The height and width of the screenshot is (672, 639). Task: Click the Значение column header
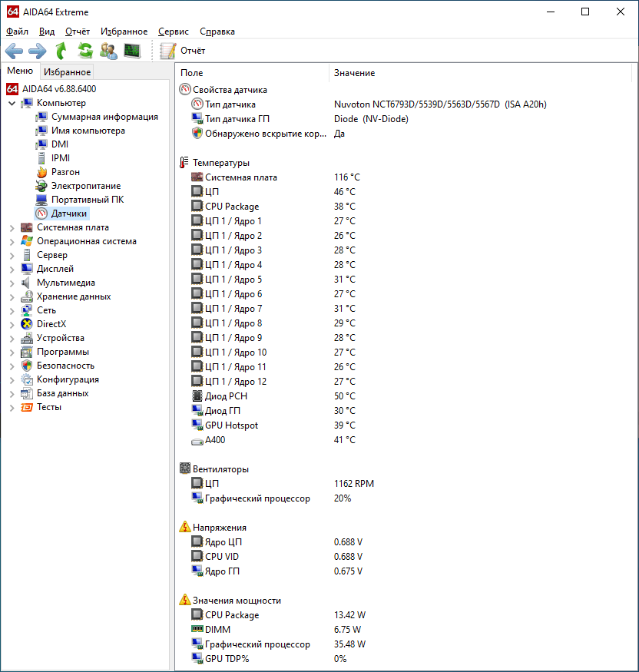481,73
